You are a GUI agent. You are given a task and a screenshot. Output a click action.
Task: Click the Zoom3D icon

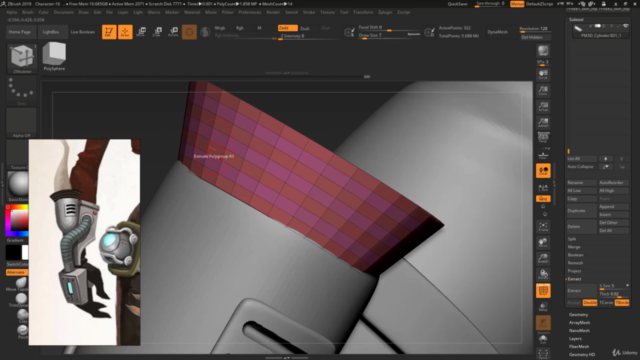543,258
